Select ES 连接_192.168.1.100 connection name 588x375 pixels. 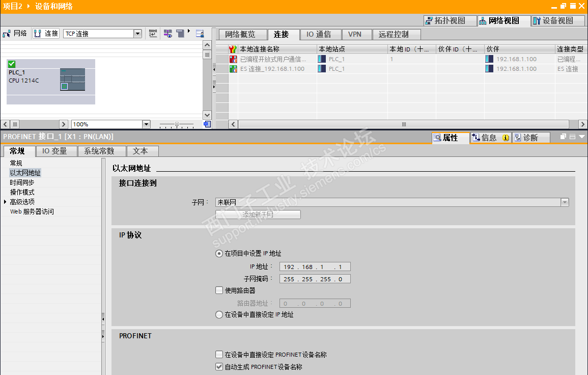tap(272, 69)
